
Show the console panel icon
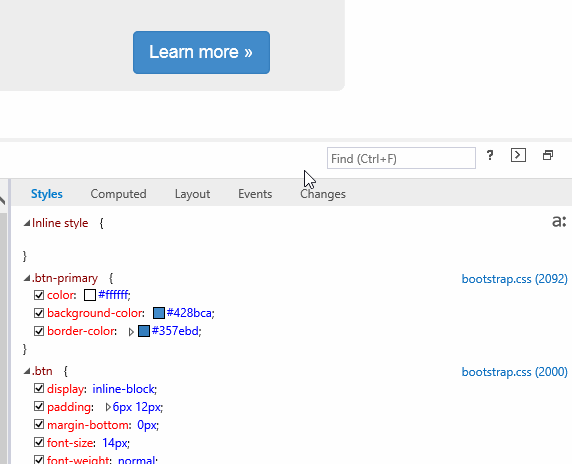tap(518, 155)
